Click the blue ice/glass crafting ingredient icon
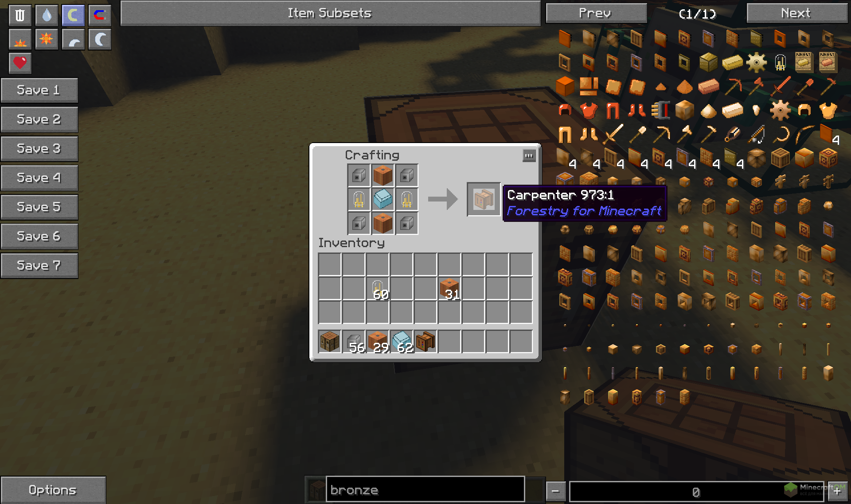The image size is (851, 504). pyautogui.click(x=383, y=199)
